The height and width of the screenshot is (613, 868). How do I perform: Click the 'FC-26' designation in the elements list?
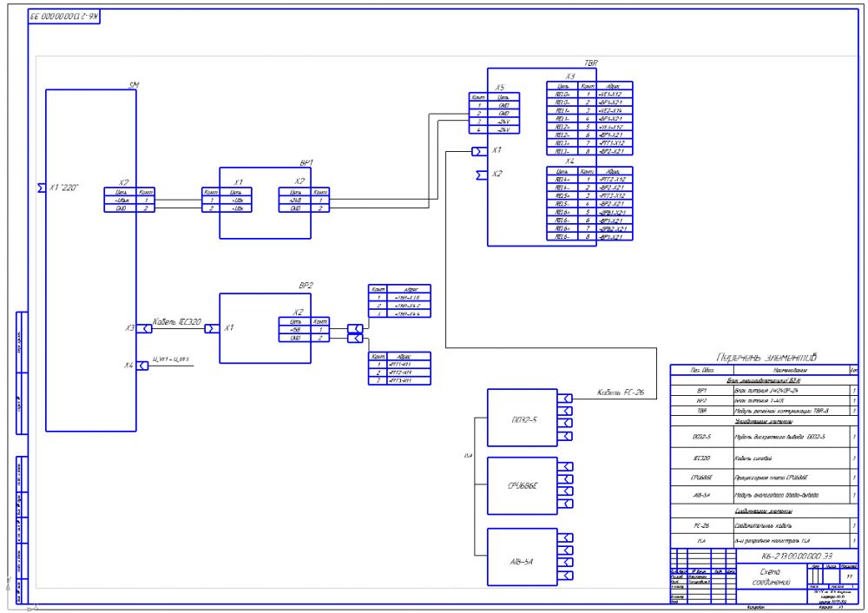point(701,525)
